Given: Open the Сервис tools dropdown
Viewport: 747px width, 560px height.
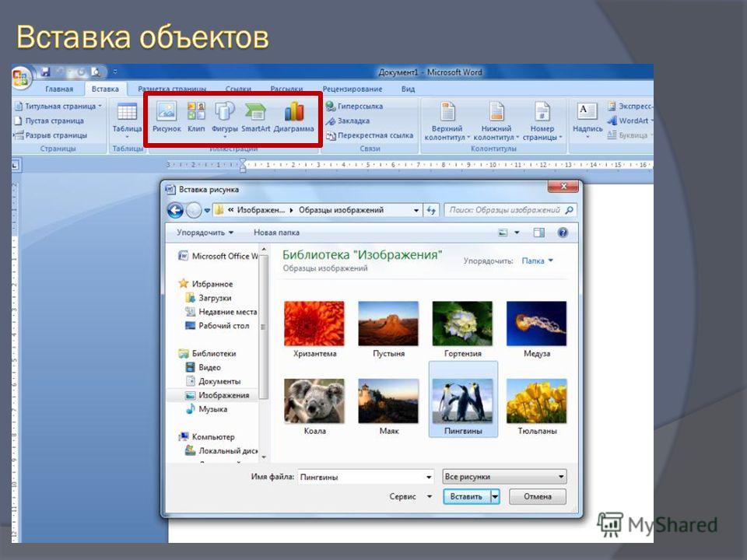Looking at the screenshot, I should (410, 496).
